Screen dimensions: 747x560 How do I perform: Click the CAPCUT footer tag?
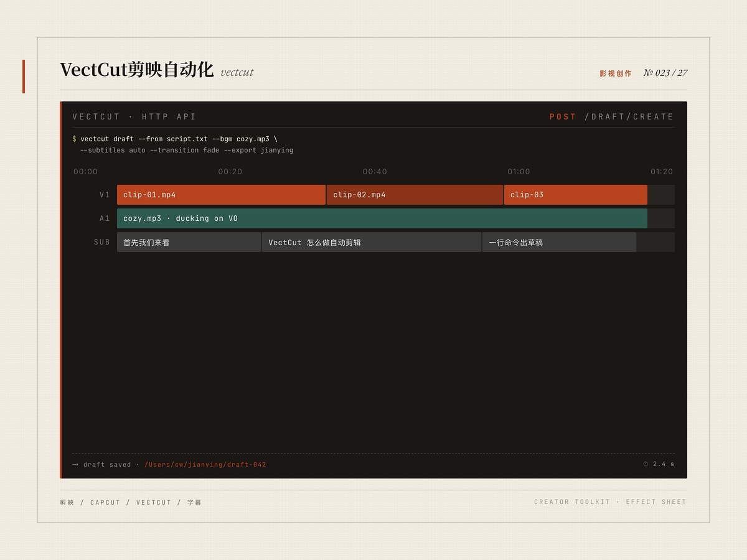(105, 502)
